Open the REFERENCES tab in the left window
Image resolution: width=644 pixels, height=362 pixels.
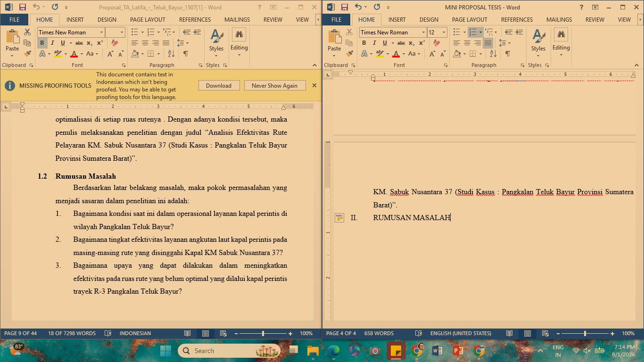pos(195,19)
